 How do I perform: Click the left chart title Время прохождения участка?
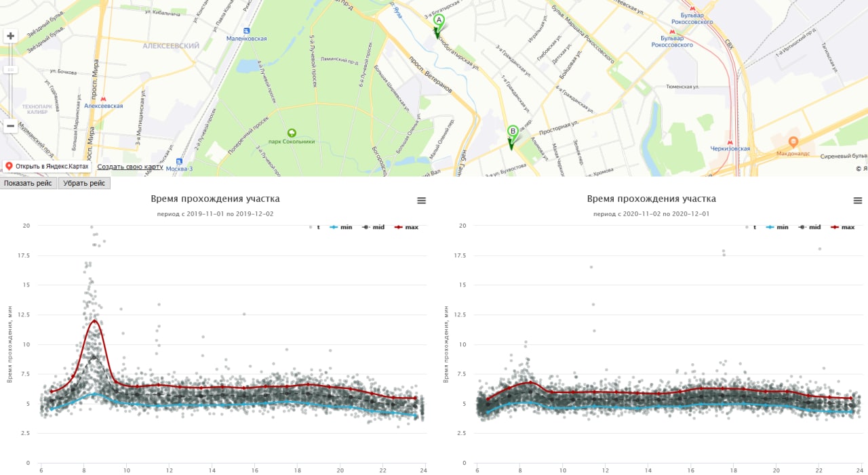tap(214, 199)
